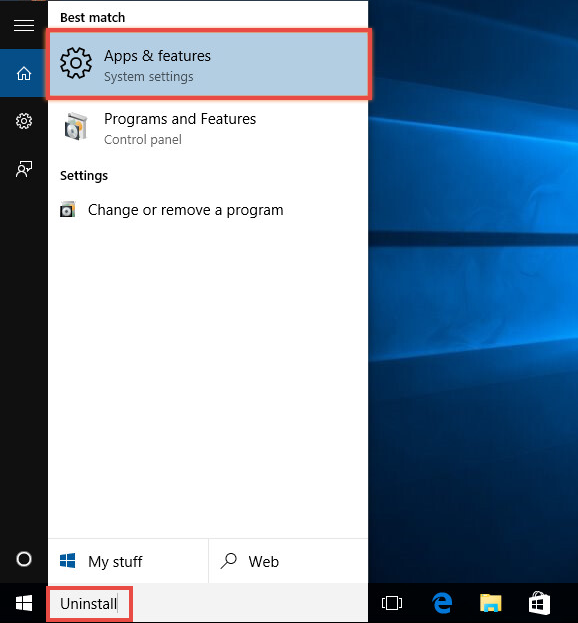Open the Windows Start button

click(24, 603)
